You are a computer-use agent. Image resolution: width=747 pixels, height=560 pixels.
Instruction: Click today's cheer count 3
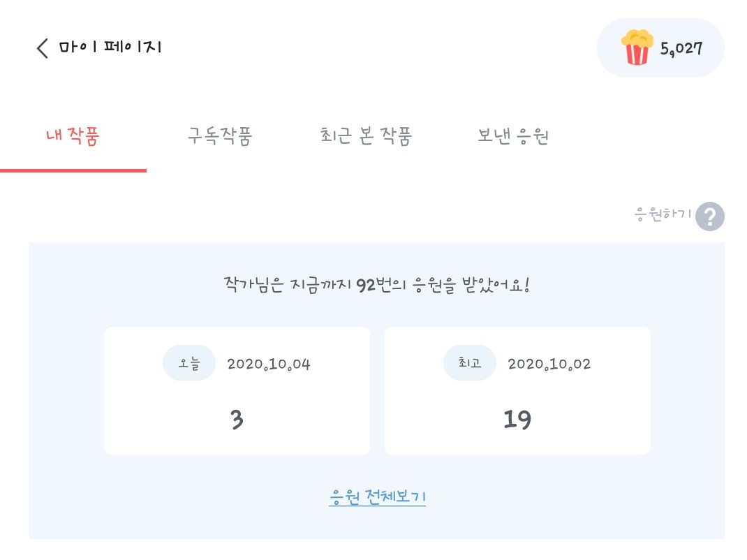(237, 420)
